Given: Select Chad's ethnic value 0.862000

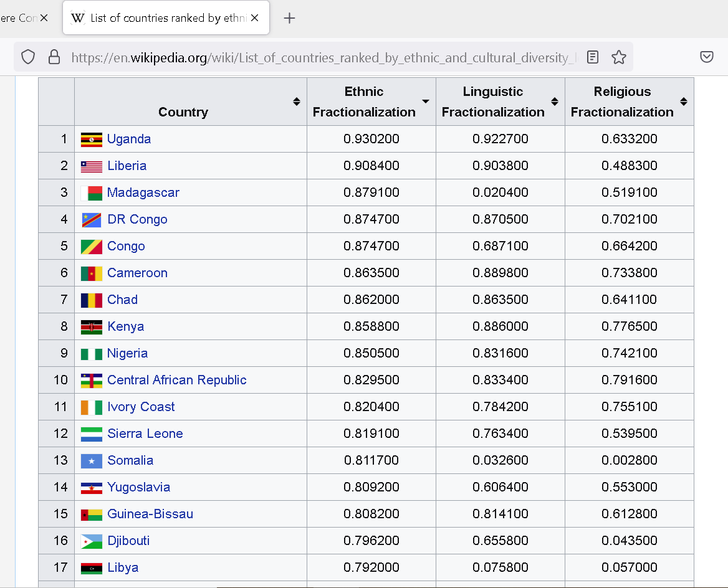Looking at the screenshot, I should click(x=371, y=300).
